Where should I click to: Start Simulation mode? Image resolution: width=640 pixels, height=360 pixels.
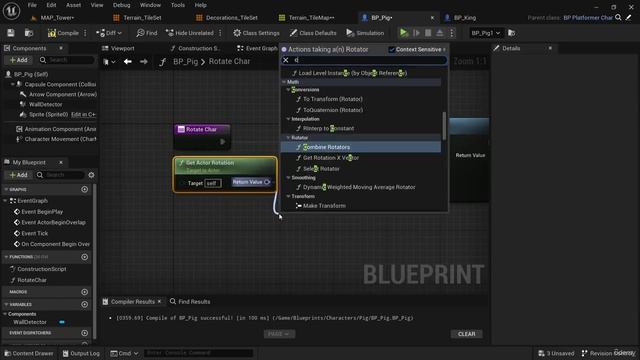[x=365, y=33]
